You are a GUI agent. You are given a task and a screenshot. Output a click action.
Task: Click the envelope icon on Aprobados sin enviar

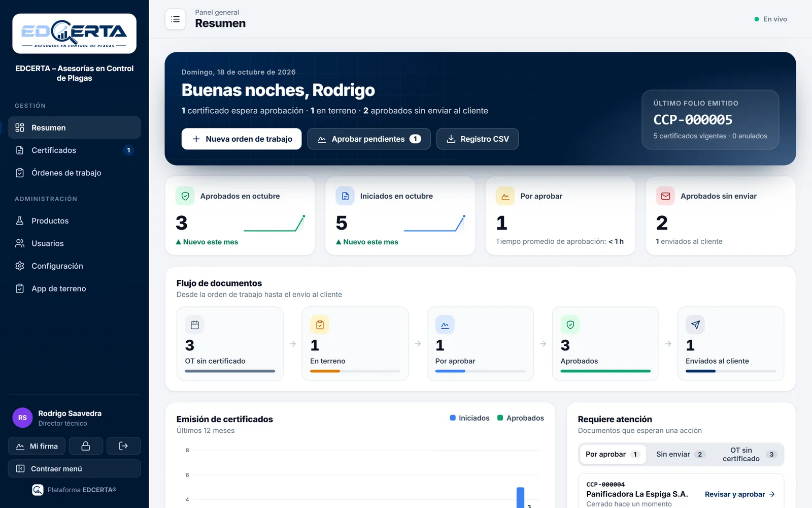coord(665,196)
